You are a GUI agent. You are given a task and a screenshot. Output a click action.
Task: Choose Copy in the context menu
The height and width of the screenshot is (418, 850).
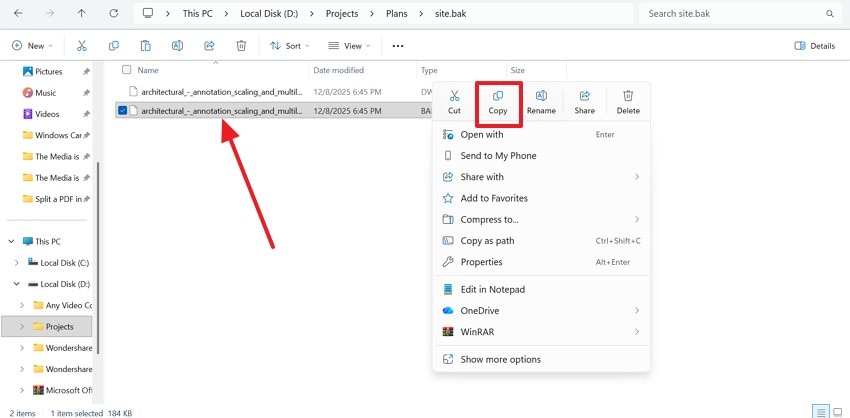click(498, 102)
